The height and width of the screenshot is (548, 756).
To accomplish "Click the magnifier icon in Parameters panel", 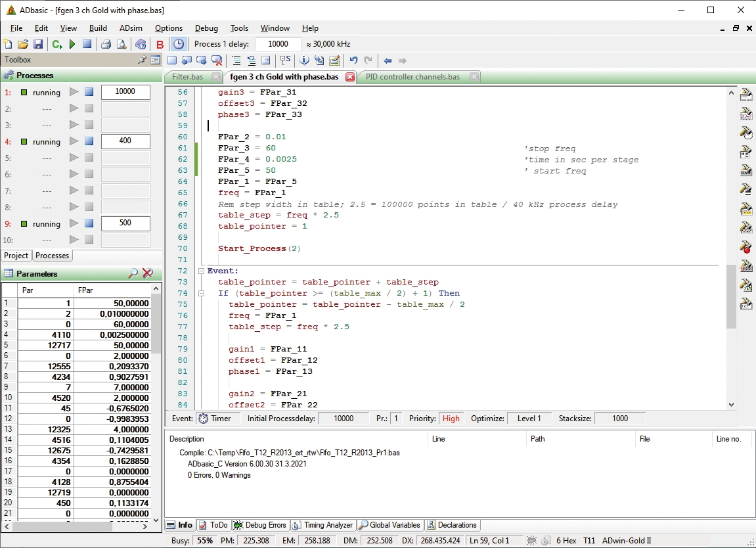I will pos(133,273).
